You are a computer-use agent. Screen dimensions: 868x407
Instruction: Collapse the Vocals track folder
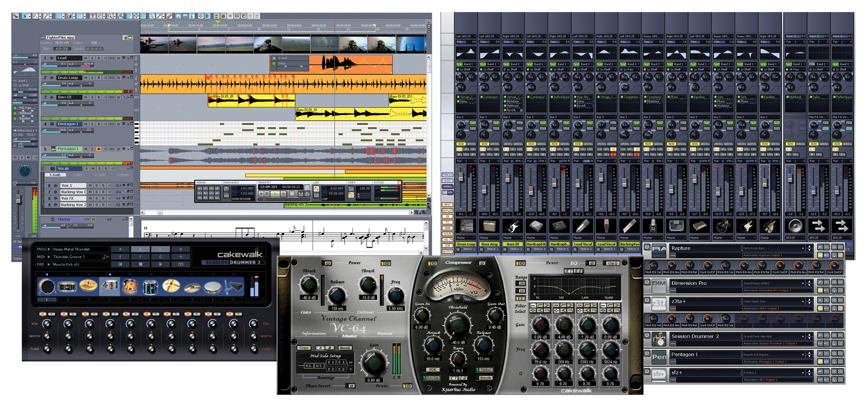click(x=42, y=169)
